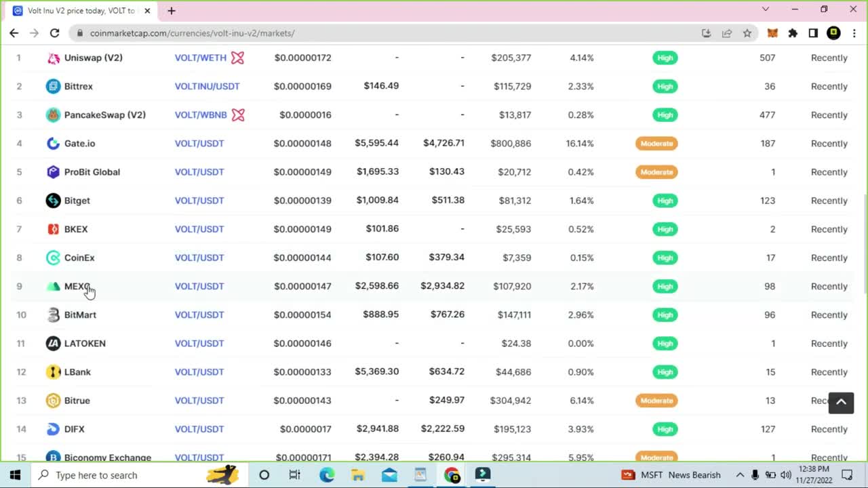This screenshot has height=488, width=868.
Task: Click the CoinEx exchange logo
Action: pos(53,258)
